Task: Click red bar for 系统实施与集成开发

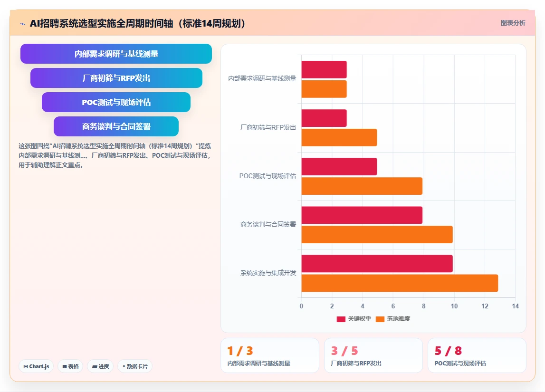Action: [377, 264]
